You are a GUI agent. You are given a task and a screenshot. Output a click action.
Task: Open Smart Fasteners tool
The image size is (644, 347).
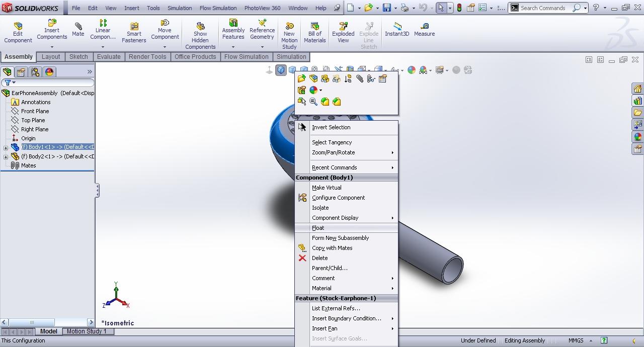click(134, 33)
